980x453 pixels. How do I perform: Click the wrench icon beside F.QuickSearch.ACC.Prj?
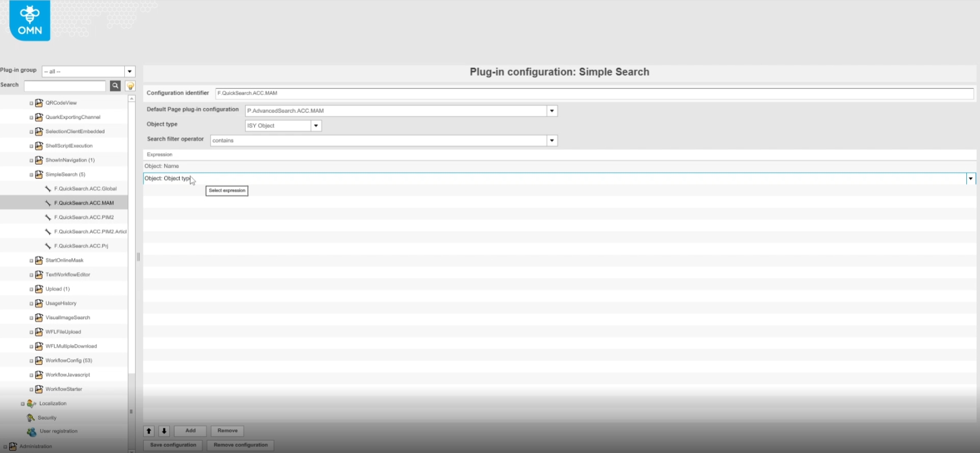[48, 246]
